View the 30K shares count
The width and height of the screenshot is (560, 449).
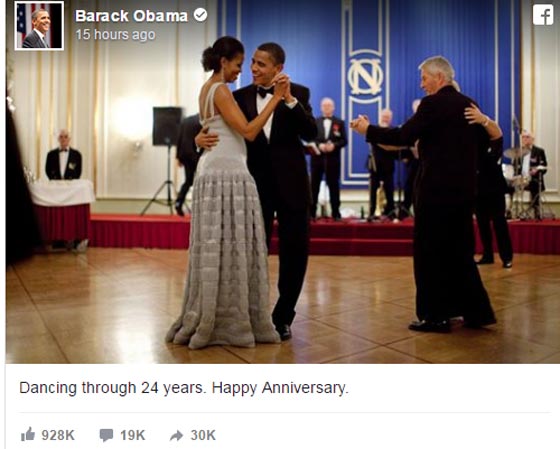(x=203, y=435)
